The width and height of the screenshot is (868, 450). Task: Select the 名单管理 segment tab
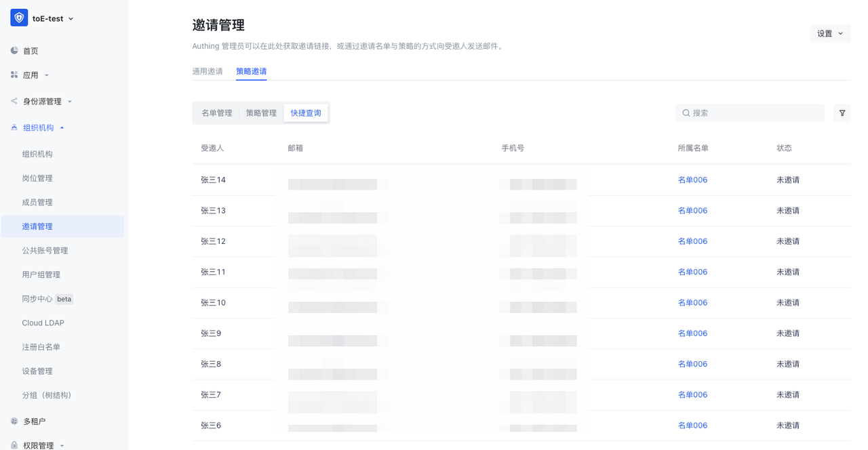tap(216, 113)
